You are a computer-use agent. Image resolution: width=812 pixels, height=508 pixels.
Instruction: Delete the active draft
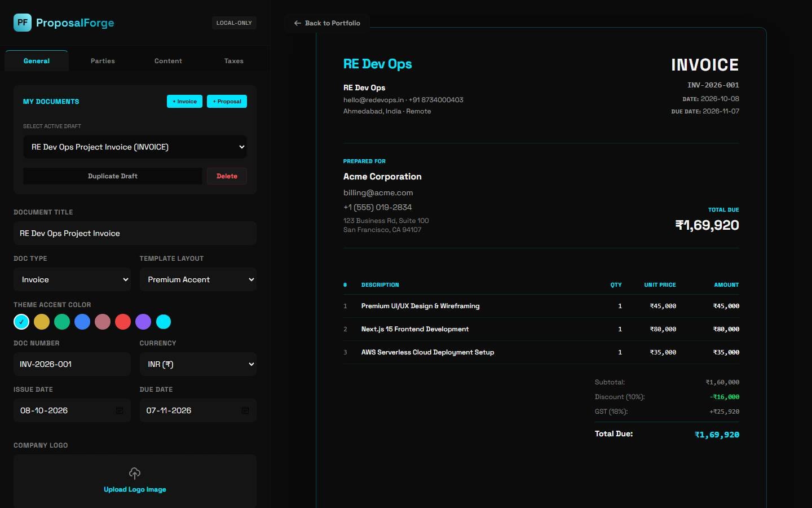tap(227, 176)
